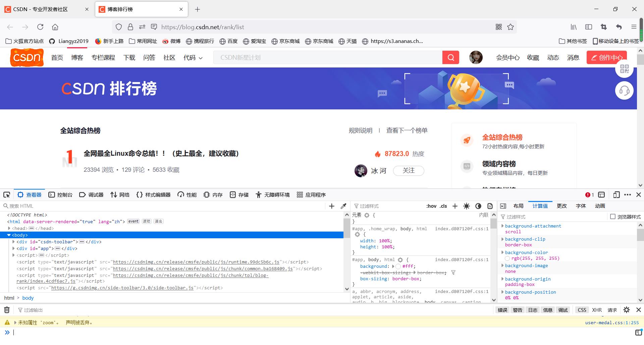
Task: Open the 网络 network panel
Action: pyautogui.click(x=120, y=195)
